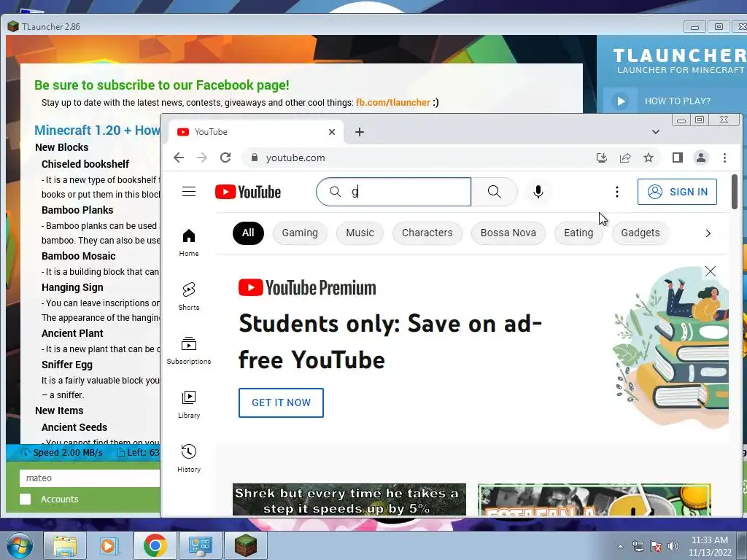Go back in Chrome browser
The width and height of the screenshot is (747, 560).
[x=179, y=157]
